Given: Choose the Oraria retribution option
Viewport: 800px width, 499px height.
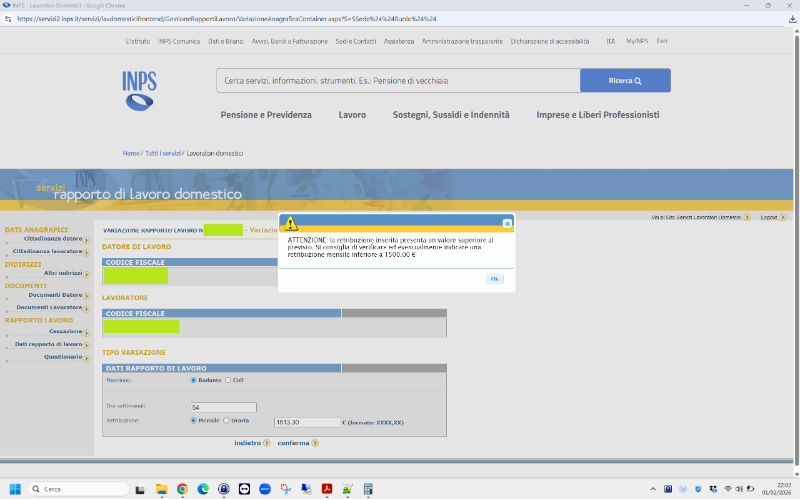Looking at the screenshot, I should (x=226, y=421).
